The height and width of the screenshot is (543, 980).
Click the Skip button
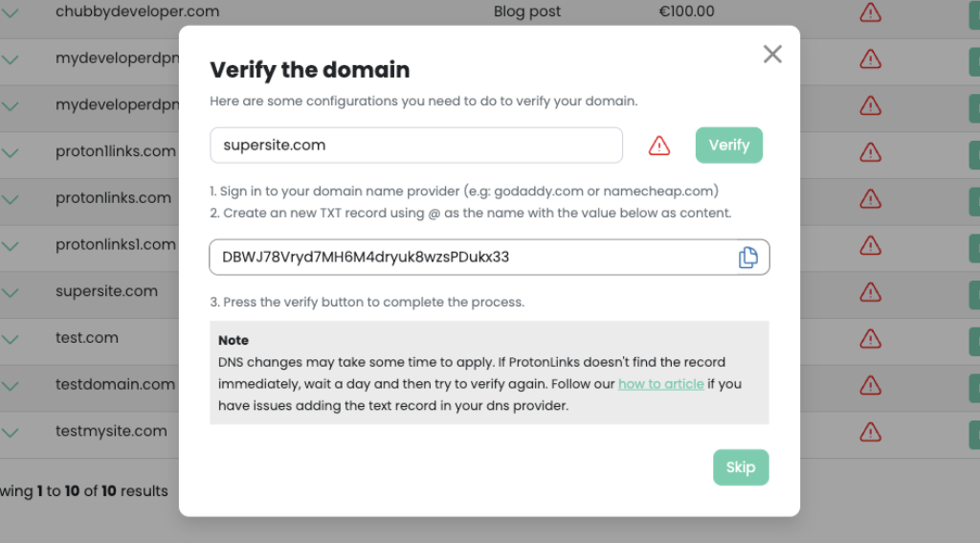741,467
